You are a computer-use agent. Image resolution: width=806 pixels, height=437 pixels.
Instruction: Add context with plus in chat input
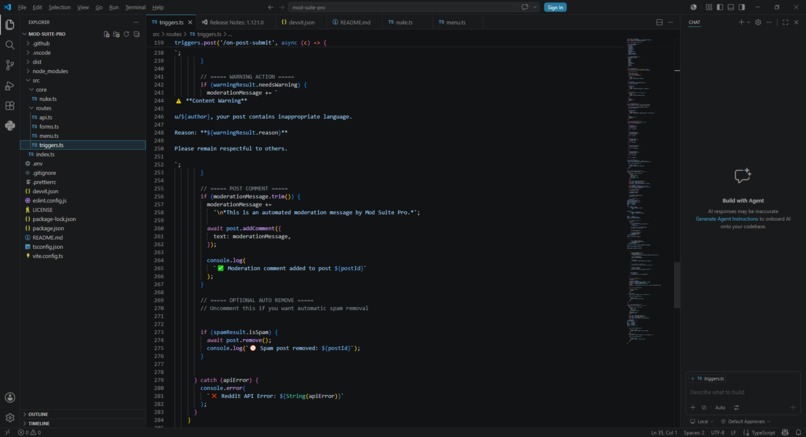pos(693,407)
